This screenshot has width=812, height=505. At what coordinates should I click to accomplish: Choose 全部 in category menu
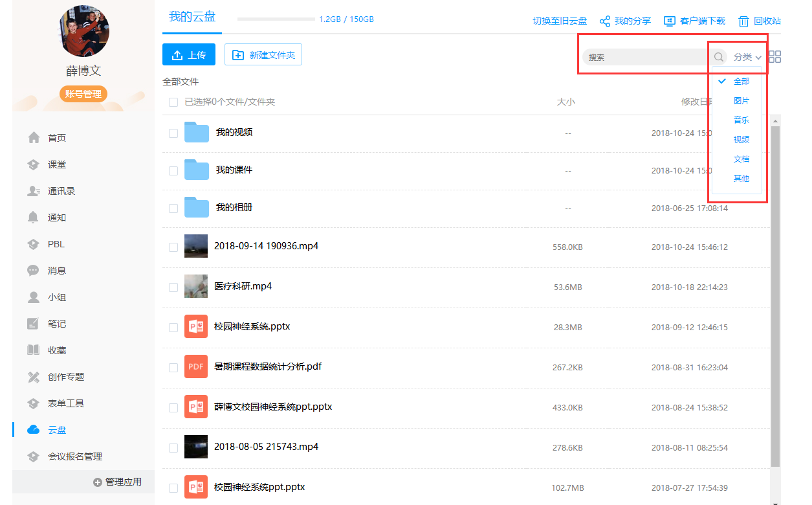coord(741,82)
